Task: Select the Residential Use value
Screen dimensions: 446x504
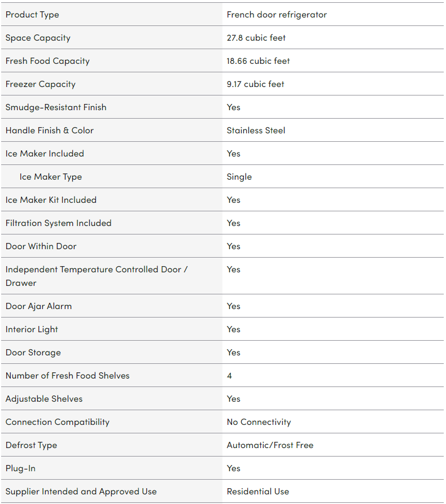Action: click(x=257, y=492)
